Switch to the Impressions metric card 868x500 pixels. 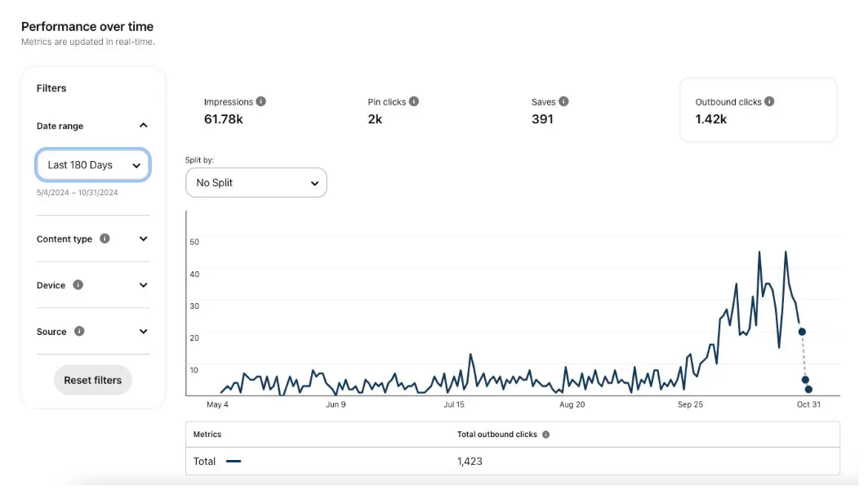pos(234,111)
